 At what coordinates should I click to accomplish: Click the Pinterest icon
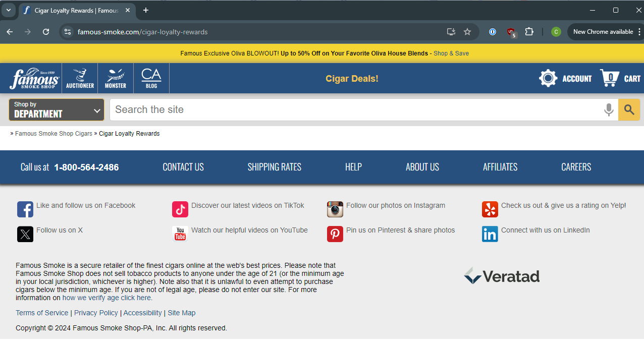click(x=335, y=234)
